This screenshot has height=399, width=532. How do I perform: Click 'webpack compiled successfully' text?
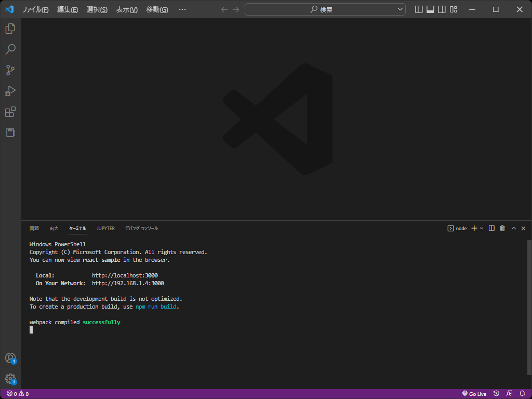[x=75, y=322]
